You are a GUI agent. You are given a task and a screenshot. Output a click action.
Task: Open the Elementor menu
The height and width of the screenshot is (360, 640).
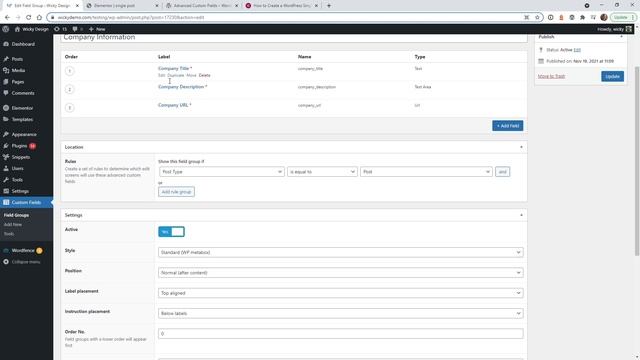(22, 108)
